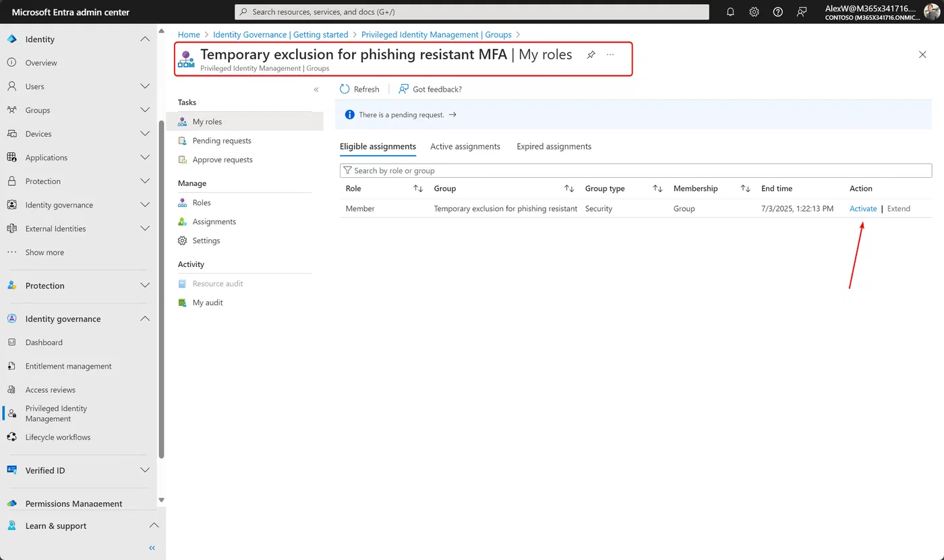
Task: Sort by the Group column arrows
Action: coord(569,189)
